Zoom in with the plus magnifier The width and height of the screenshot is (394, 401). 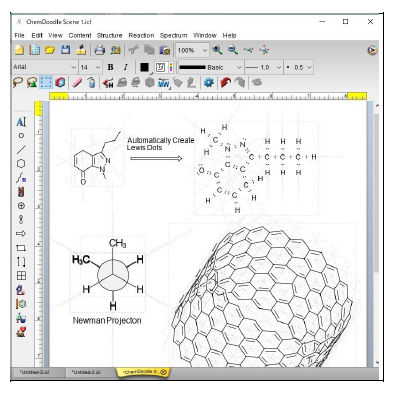(217, 50)
